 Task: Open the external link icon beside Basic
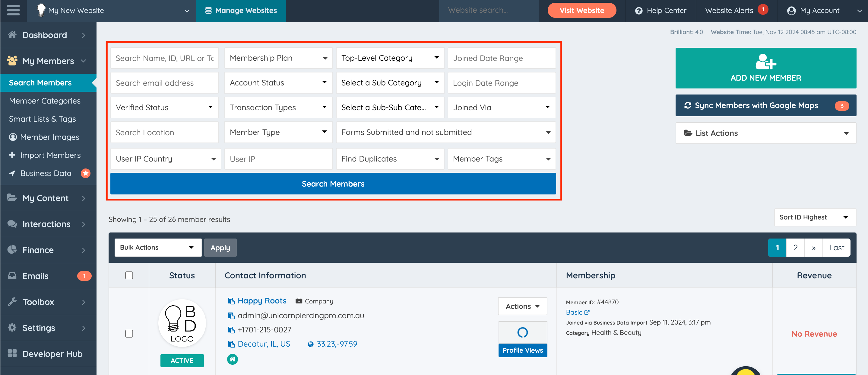587,312
